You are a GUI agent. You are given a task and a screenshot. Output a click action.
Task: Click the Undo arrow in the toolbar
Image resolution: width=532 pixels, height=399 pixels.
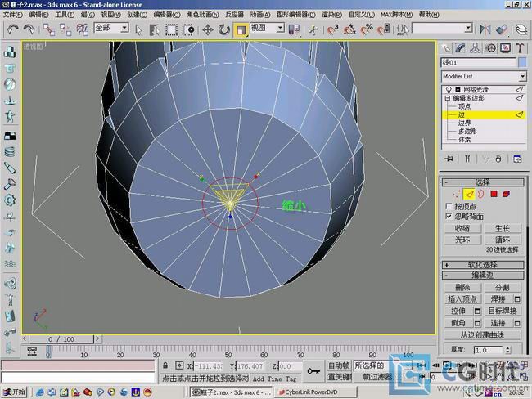tap(13, 29)
